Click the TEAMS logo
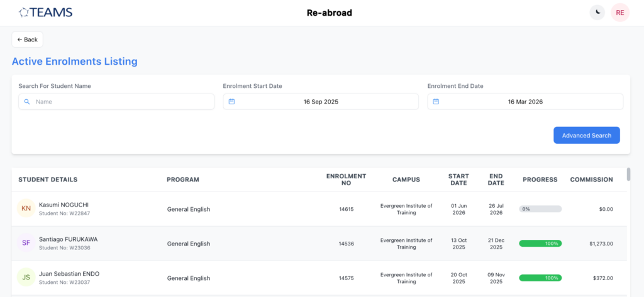The height and width of the screenshot is (297, 644). [x=45, y=13]
